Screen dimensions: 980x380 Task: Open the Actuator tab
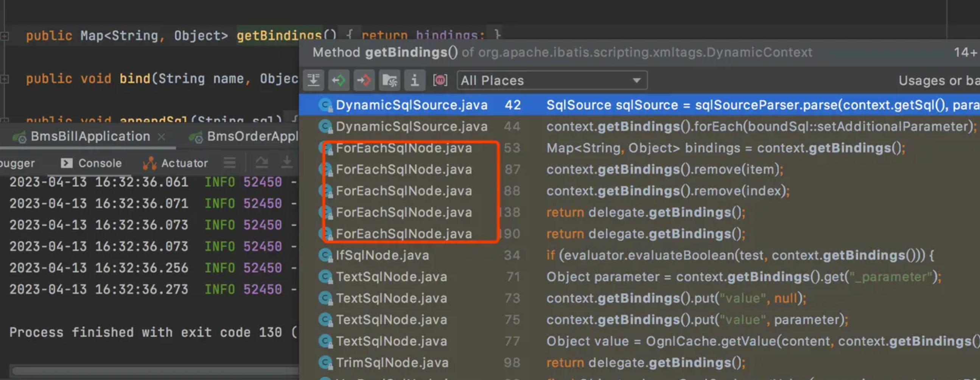(x=176, y=163)
